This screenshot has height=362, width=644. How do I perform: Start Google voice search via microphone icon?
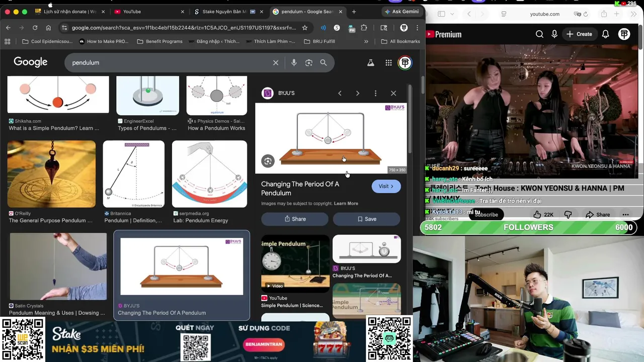coord(294,63)
